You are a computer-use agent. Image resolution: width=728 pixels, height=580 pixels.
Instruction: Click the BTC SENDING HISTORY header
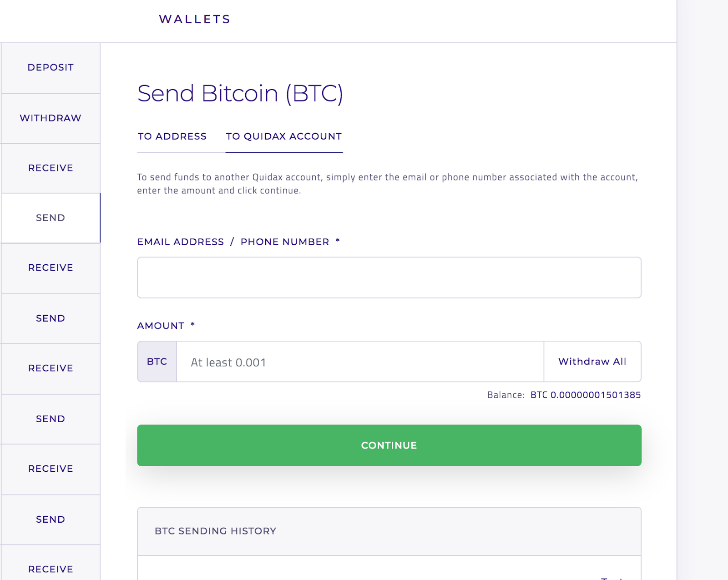216,531
